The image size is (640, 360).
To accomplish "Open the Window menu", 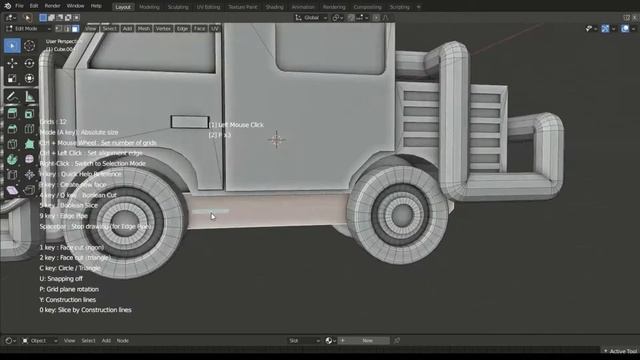I will click(x=75, y=6).
